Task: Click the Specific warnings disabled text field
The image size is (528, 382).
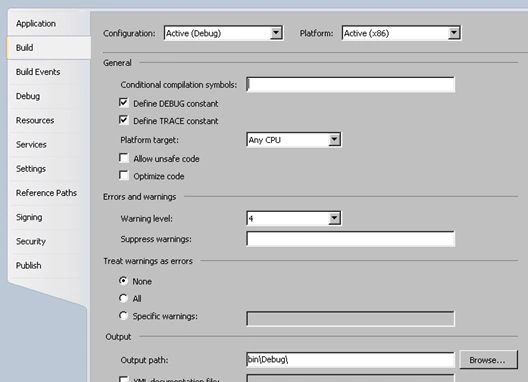Action: [350, 319]
